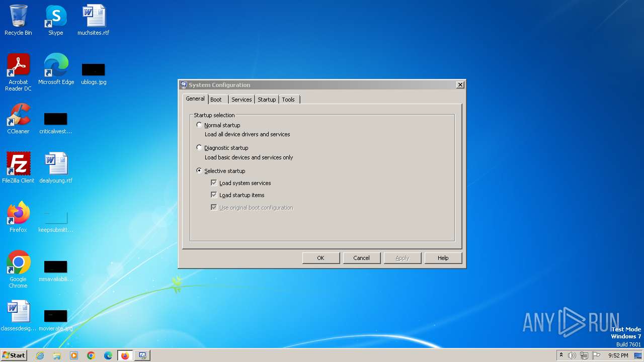This screenshot has width=644, height=362.
Task: Select the ublogs.jpg file icon
Action: [x=94, y=73]
